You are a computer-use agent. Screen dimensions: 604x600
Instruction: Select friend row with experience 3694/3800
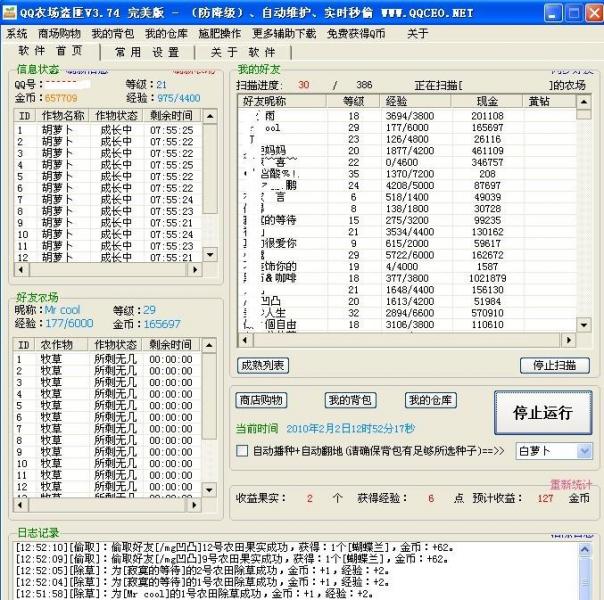(x=407, y=116)
